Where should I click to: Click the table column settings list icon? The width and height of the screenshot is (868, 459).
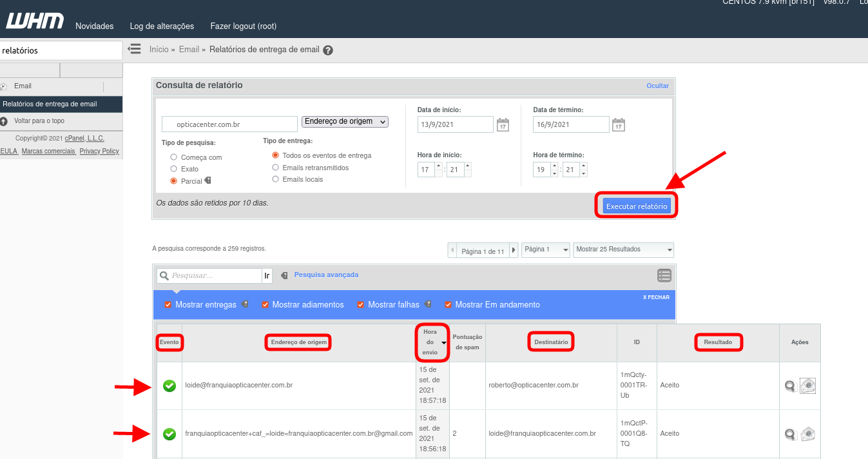point(664,276)
